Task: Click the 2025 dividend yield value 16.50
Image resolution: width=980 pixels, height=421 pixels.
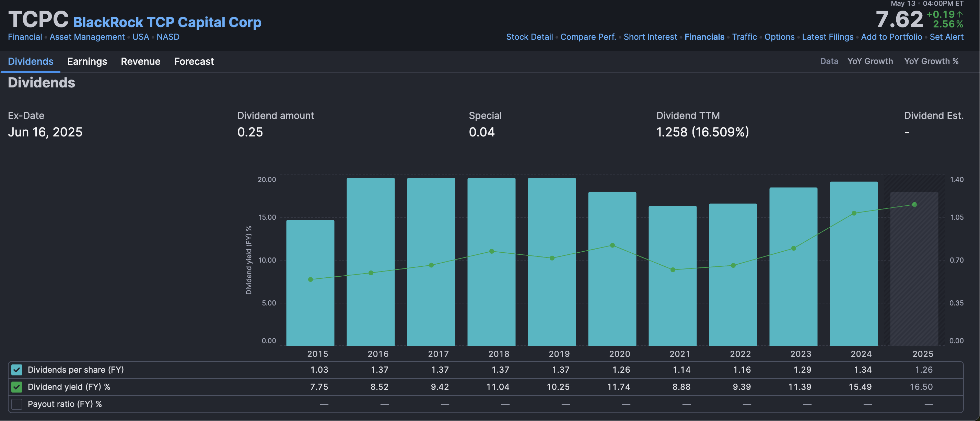Action: click(x=921, y=387)
